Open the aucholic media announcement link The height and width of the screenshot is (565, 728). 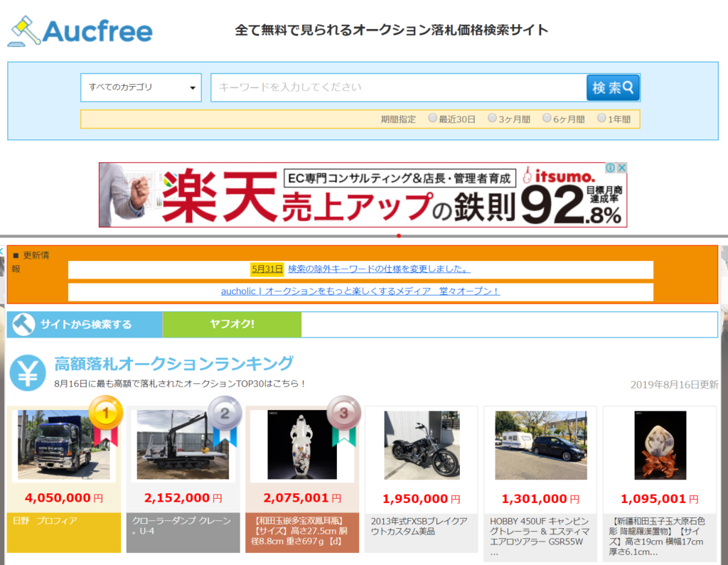(x=360, y=291)
